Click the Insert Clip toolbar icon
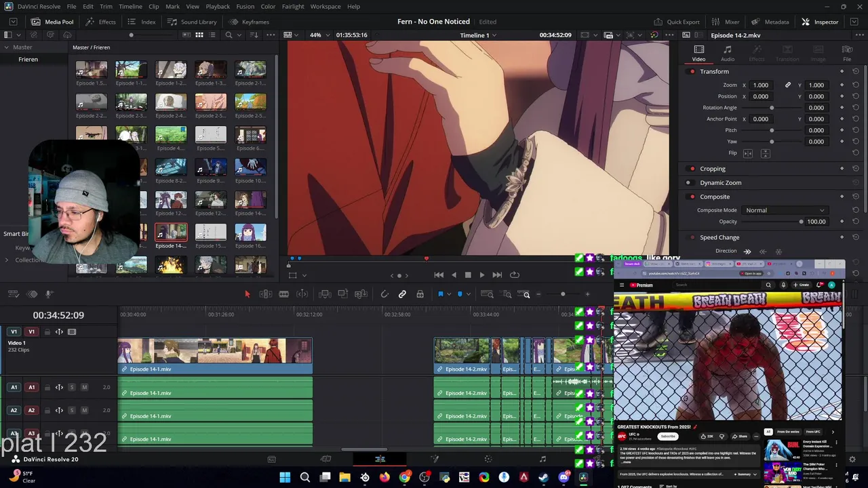 pyautogui.click(x=325, y=294)
